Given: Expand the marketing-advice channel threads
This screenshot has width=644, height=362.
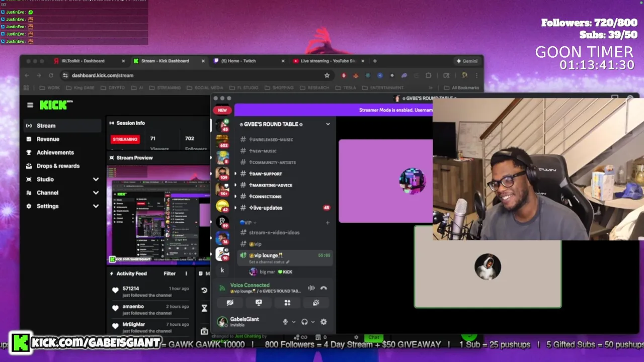Looking at the screenshot, I should 235,185.
